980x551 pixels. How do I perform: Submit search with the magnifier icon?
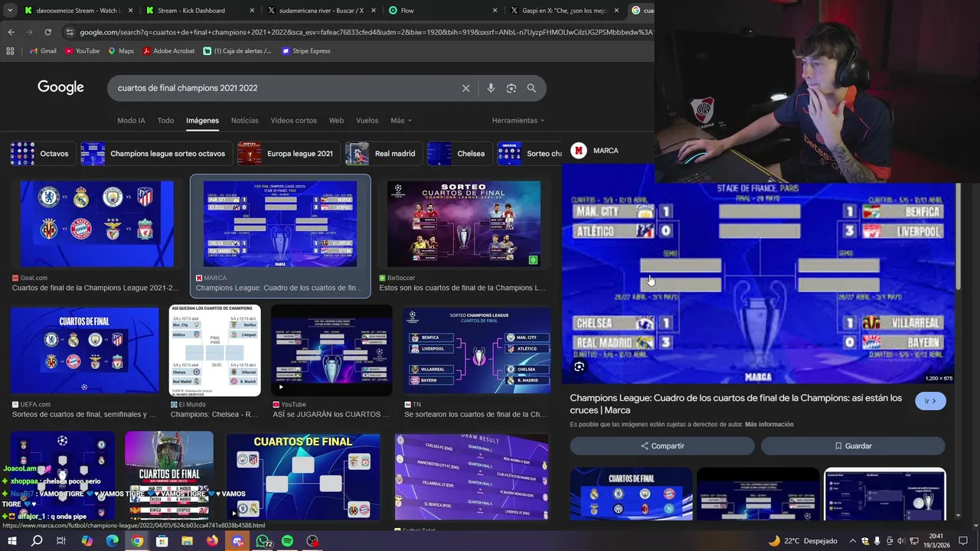coord(531,88)
